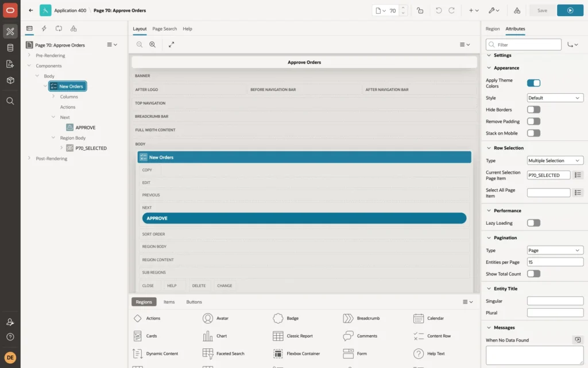Open Row Selection Type dropdown
This screenshot has height=368, width=588.
[x=555, y=161]
